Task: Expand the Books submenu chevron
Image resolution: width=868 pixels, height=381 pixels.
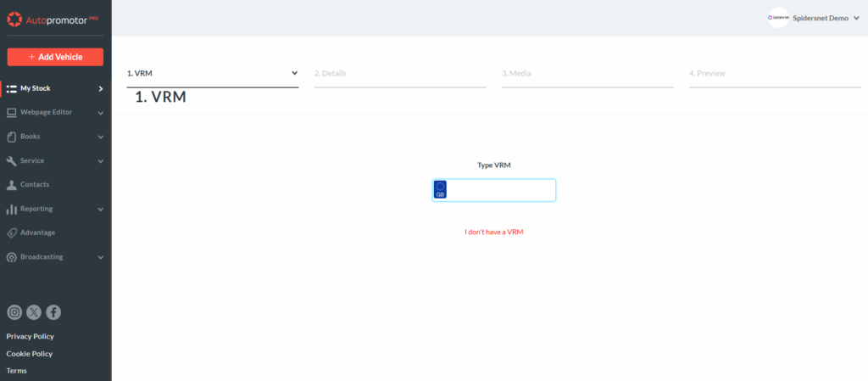Action: coord(100,137)
